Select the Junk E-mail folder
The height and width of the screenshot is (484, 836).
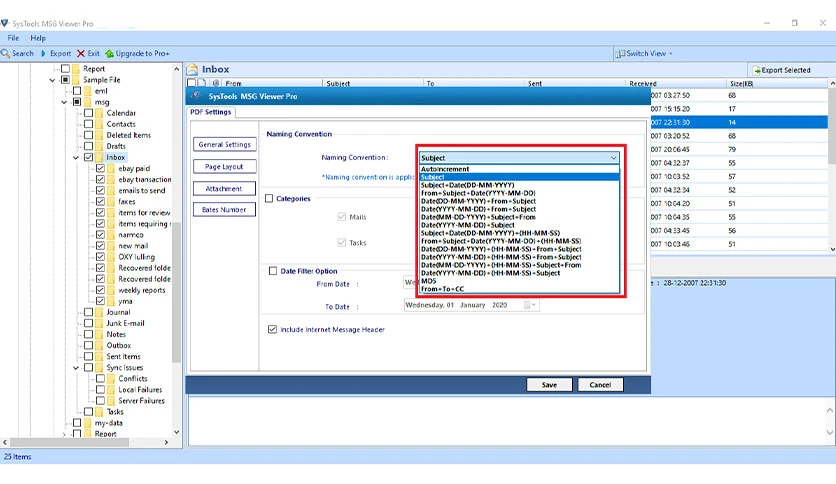[x=125, y=323]
